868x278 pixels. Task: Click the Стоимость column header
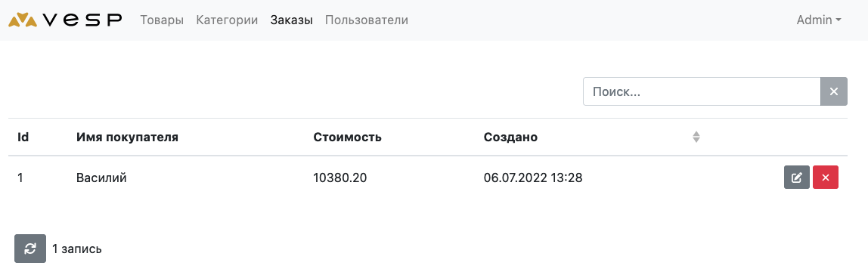coord(347,137)
